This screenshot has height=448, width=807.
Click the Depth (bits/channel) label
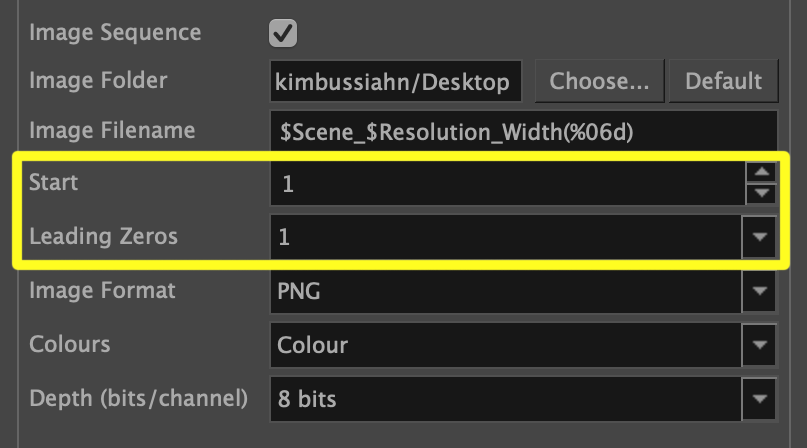click(139, 398)
